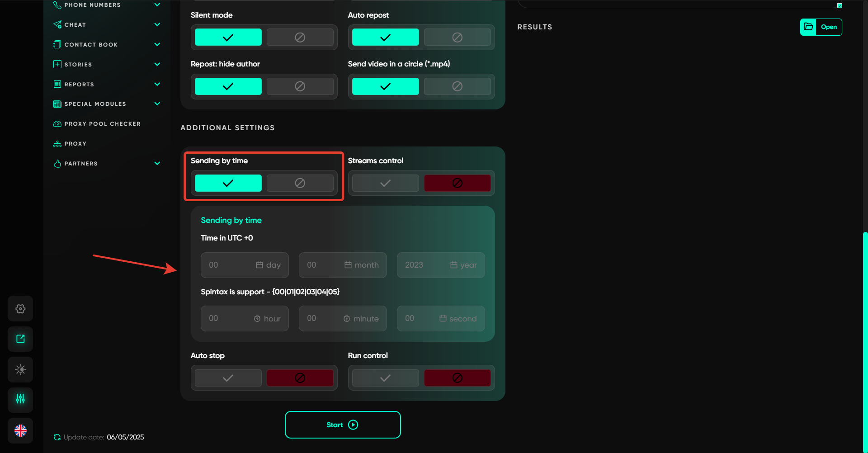Toggle the brightness theme icon
The height and width of the screenshot is (453, 868).
point(20,369)
